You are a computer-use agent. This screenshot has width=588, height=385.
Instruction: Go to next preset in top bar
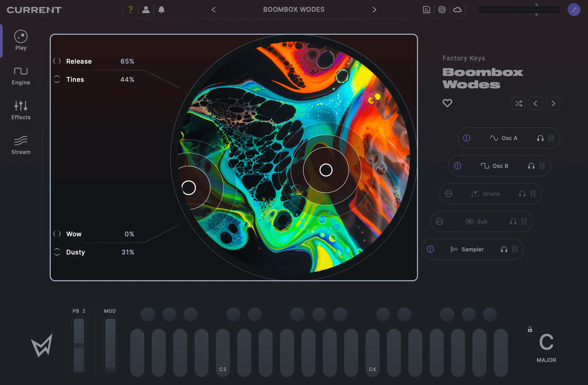[374, 10]
